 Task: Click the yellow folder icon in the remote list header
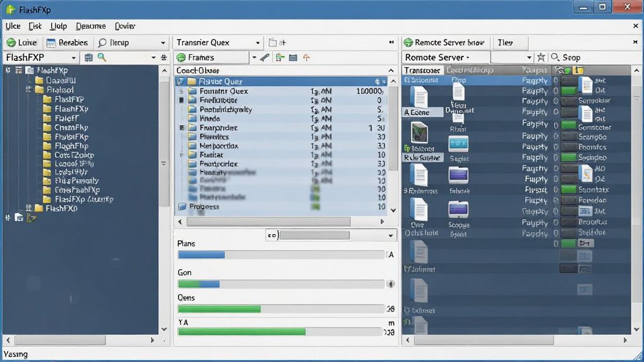[579, 70]
